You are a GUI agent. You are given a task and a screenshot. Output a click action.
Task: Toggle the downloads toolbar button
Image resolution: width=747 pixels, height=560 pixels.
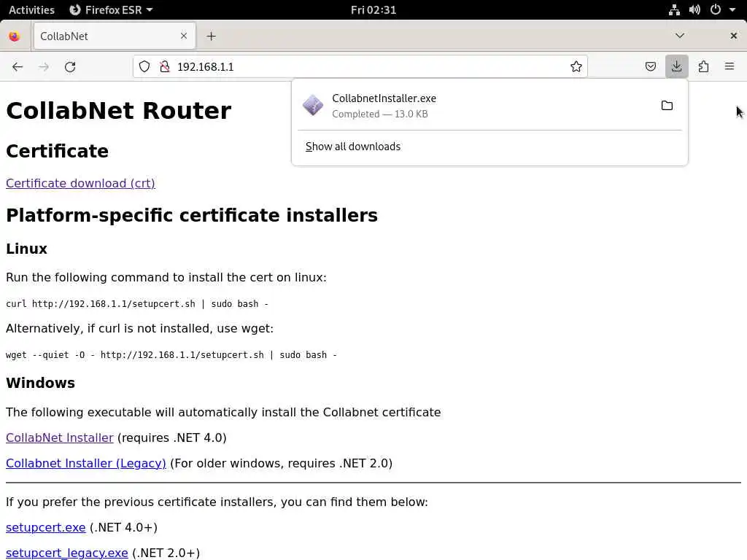point(676,66)
